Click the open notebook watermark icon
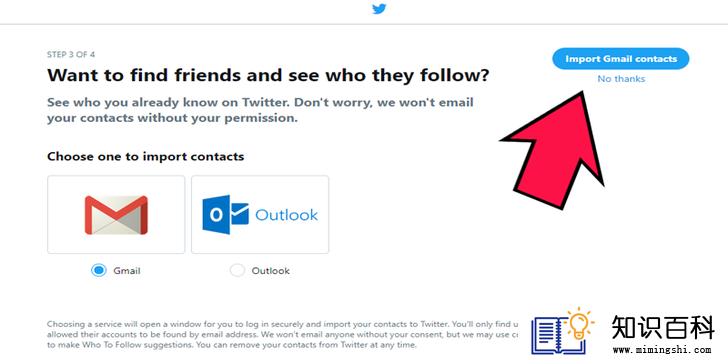 coord(552,335)
